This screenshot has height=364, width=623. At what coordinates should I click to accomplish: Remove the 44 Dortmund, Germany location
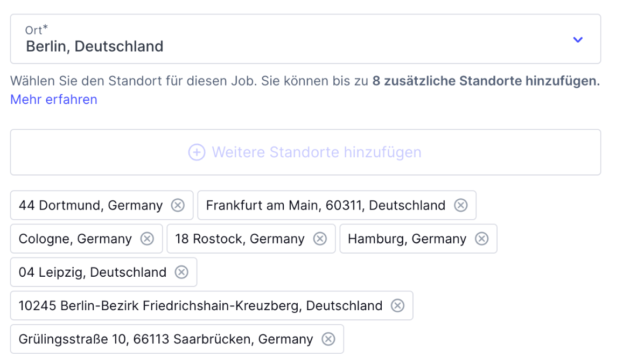coord(178,205)
